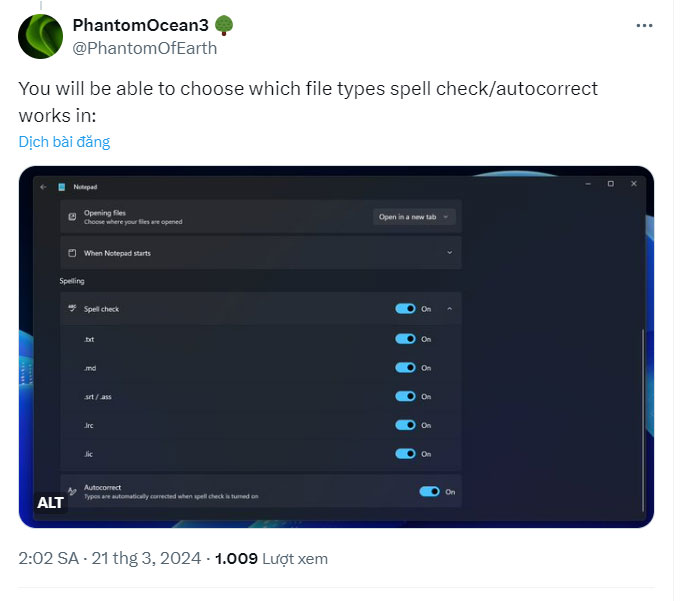Switch off spell check for .srt / .ass
Viewport: 692px width, 601px height.
tap(405, 396)
